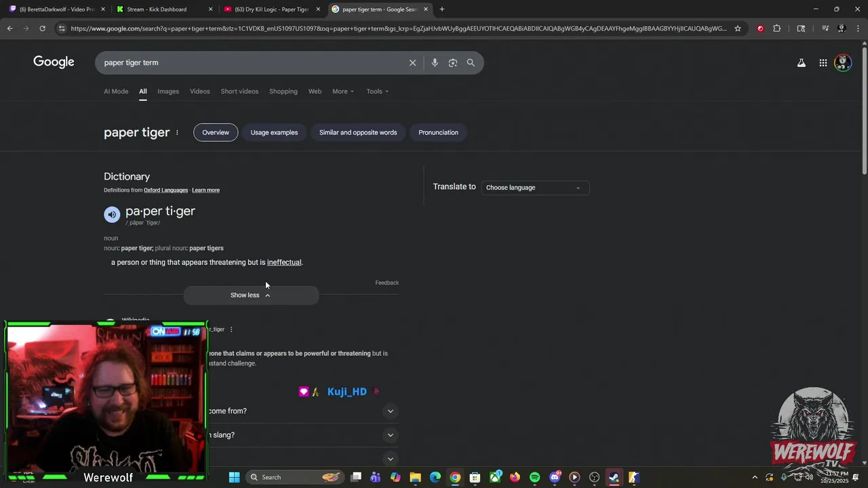Bookmark this page with the star

[738, 28]
